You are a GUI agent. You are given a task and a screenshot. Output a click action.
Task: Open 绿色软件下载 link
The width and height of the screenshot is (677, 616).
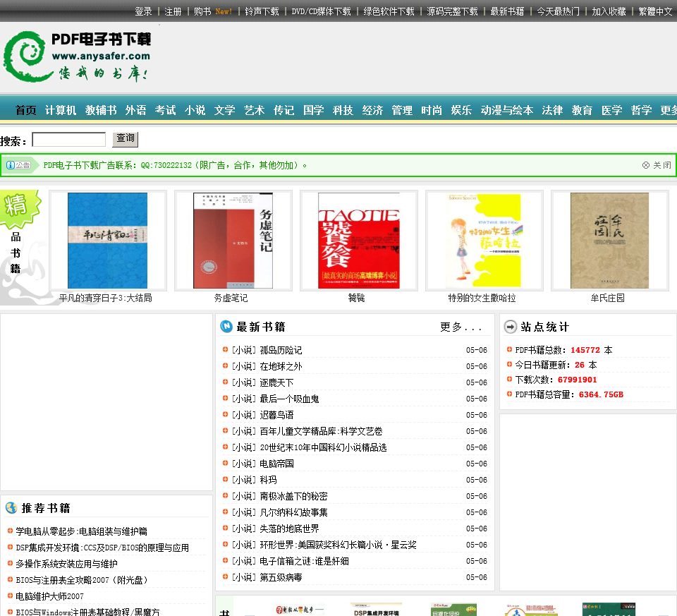point(389,12)
